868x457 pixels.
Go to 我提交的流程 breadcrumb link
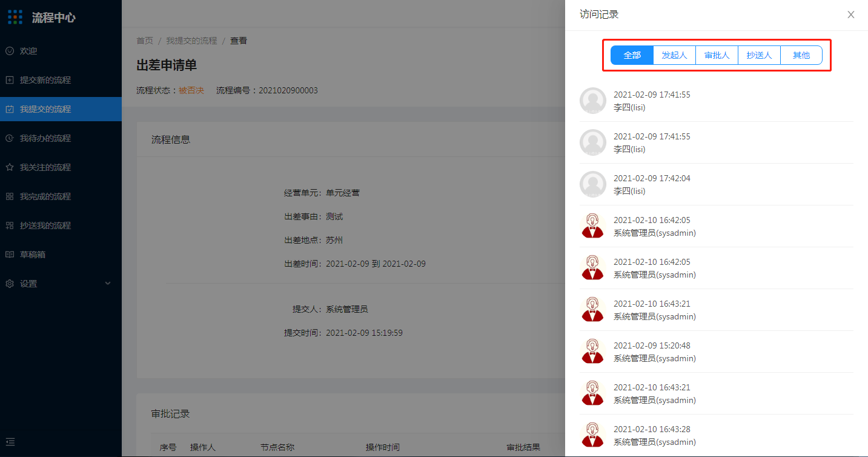191,41
